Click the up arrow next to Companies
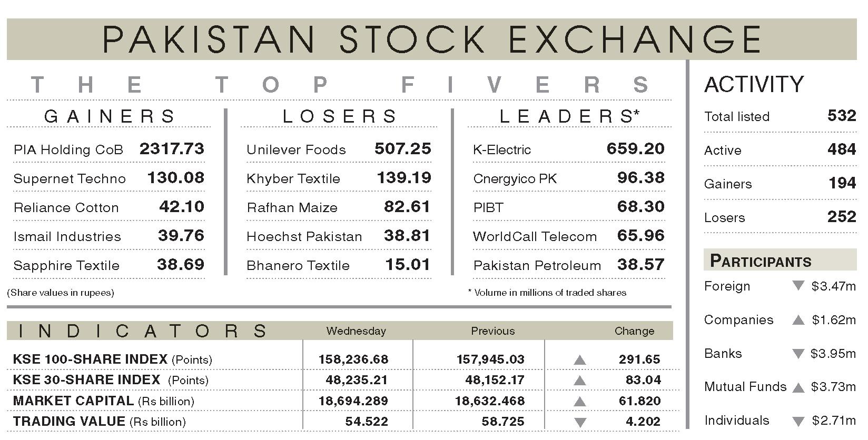868x440 pixels. 798,320
